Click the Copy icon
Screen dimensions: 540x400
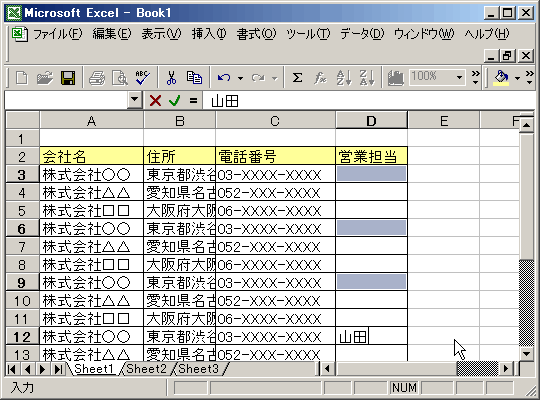click(x=194, y=78)
